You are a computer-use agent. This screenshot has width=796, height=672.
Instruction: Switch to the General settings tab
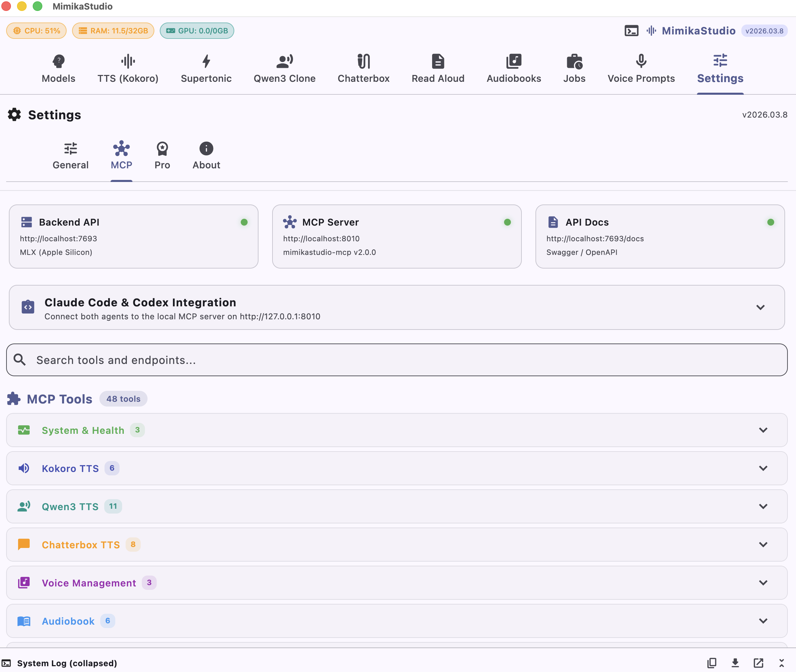click(x=71, y=155)
